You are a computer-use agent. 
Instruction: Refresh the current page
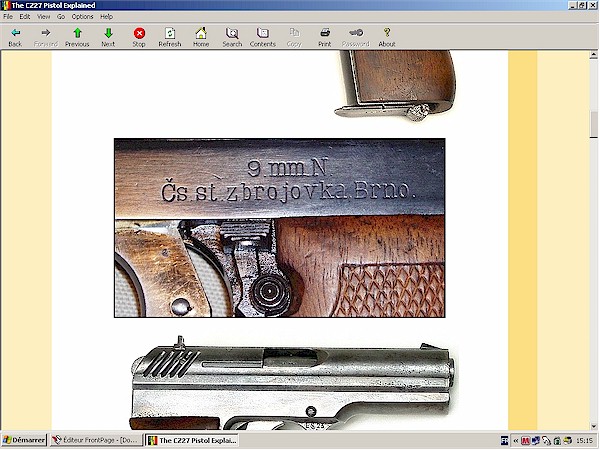[x=170, y=37]
